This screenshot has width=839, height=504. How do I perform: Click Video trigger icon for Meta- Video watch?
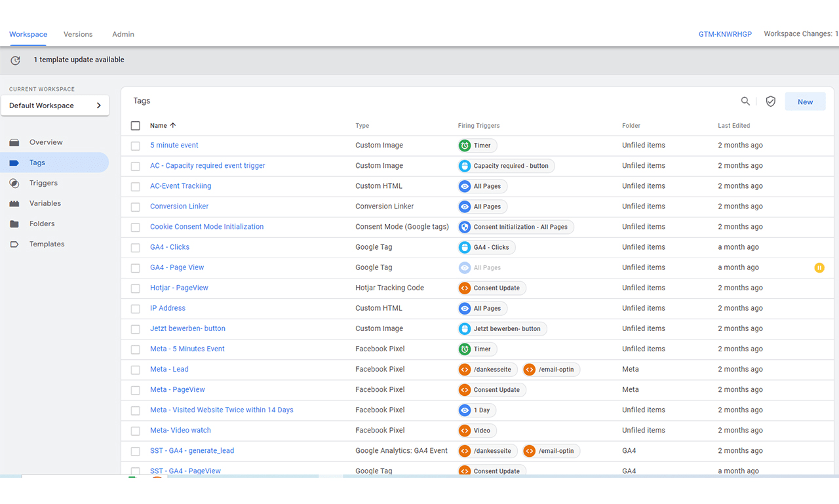pyautogui.click(x=465, y=430)
